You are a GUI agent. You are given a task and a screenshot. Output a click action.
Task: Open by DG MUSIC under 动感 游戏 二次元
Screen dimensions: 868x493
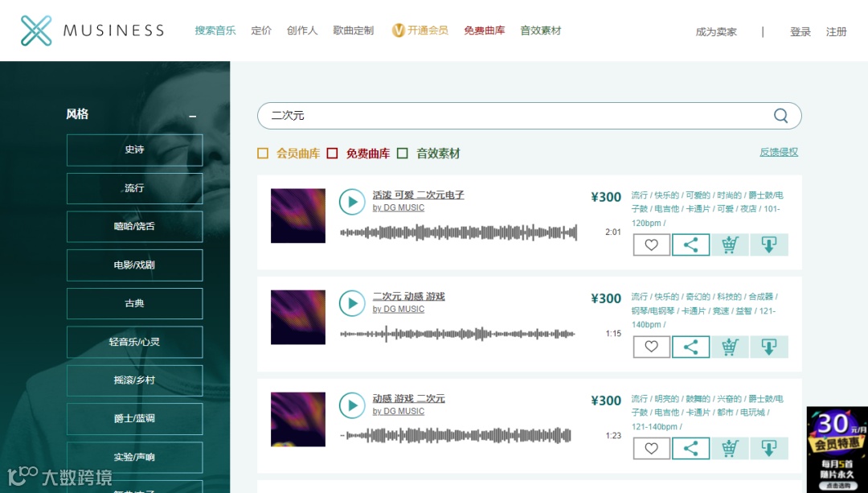point(399,411)
